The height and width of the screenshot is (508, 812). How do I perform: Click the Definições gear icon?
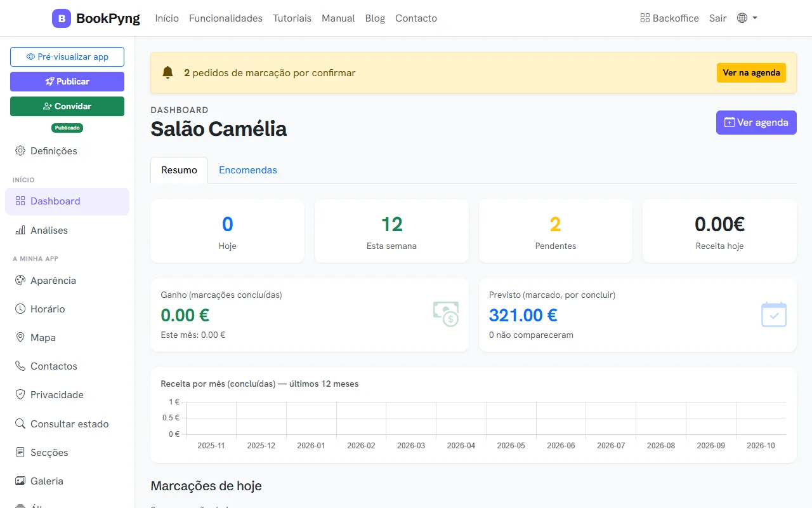(x=20, y=150)
